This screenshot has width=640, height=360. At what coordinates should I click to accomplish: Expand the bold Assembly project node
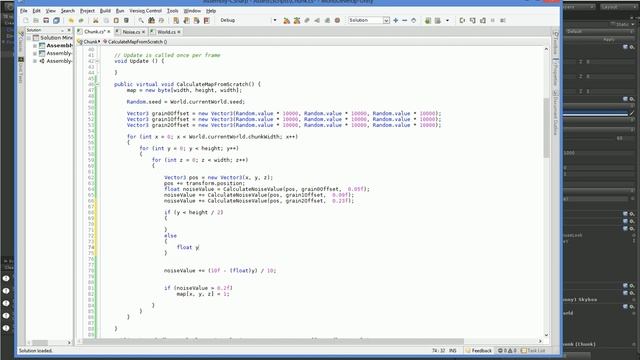[35, 45]
